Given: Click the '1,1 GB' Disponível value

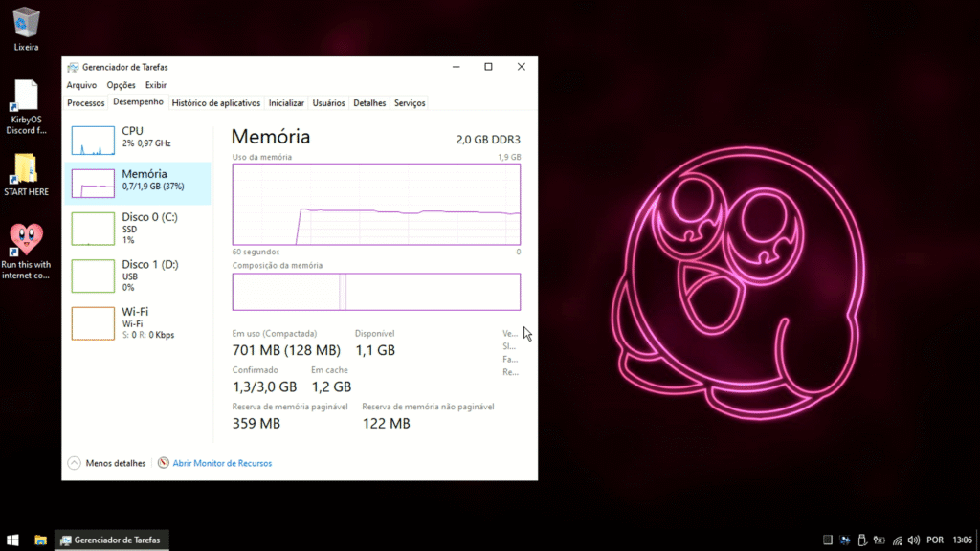Looking at the screenshot, I should [x=375, y=350].
